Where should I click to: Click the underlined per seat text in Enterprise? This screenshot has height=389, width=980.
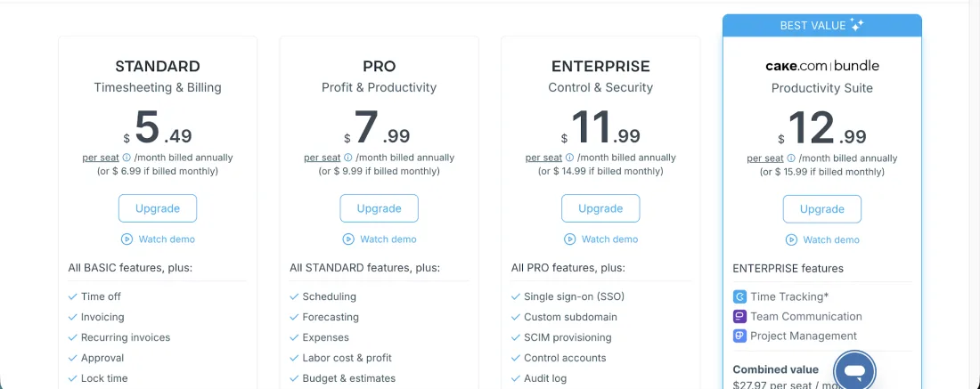coord(543,158)
